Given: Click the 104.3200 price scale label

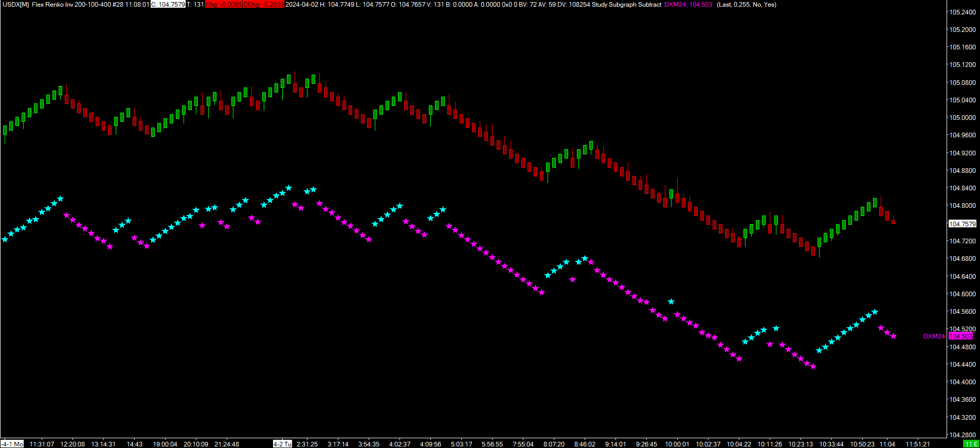Looking at the screenshot, I should tap(962, 417).
